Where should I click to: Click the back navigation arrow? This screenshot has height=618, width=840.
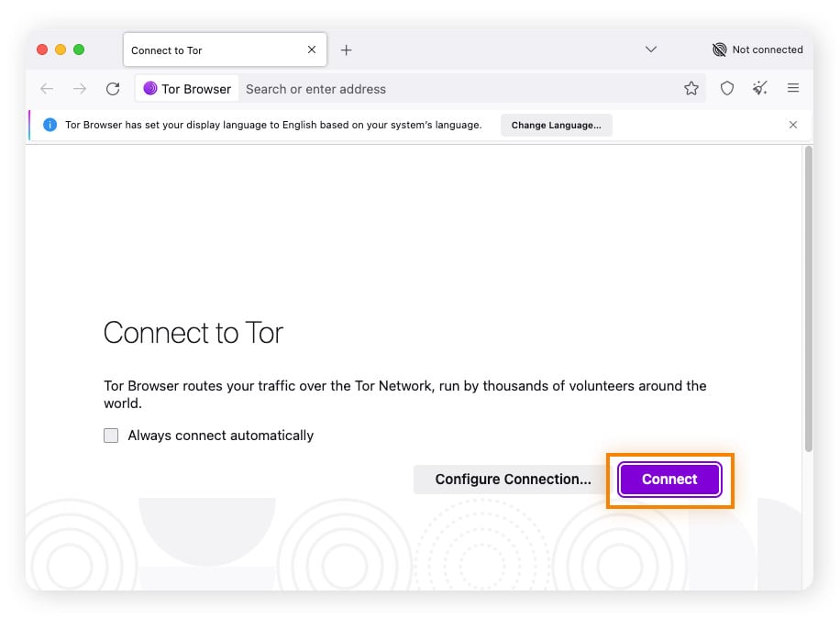(47, 89)
